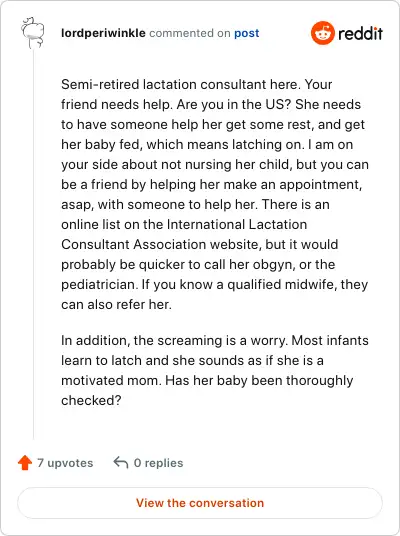Click the orange Reddit Snoo logo
Viewport: 400px width, 536px height.
[x=322, y=33]
